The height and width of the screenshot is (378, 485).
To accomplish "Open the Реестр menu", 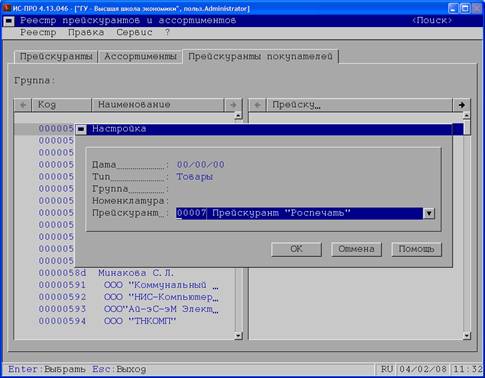I will [x=38, y=33].
